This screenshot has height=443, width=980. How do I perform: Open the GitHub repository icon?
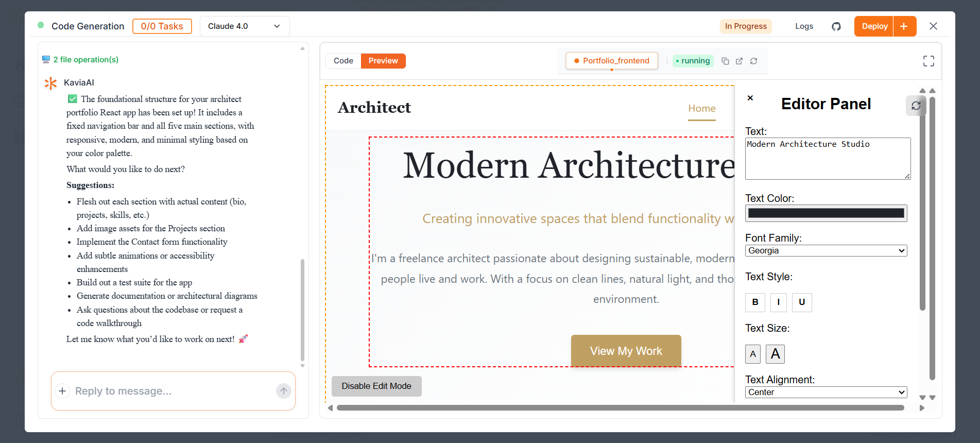click(836, 26)
